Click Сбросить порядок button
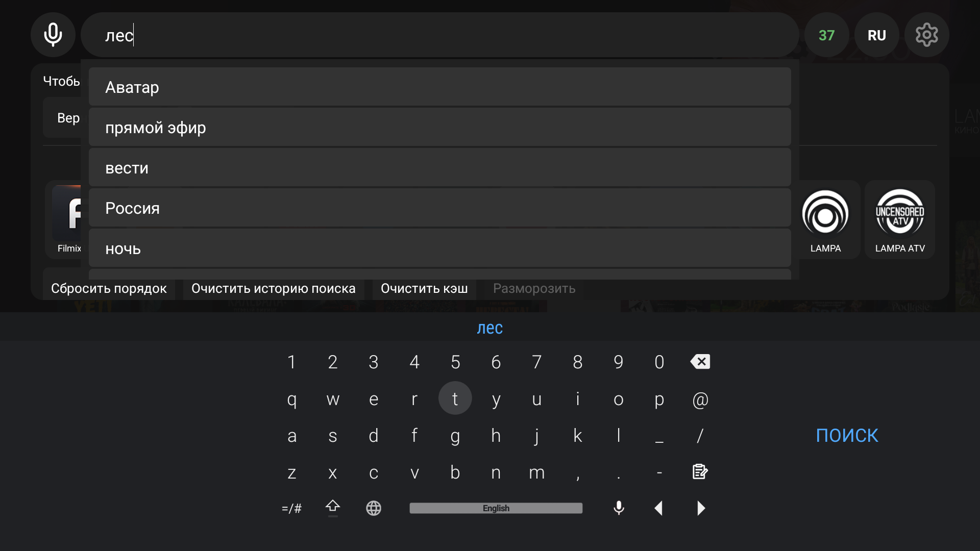The height and width of the screenshot is (551, 980). (109, 289)
